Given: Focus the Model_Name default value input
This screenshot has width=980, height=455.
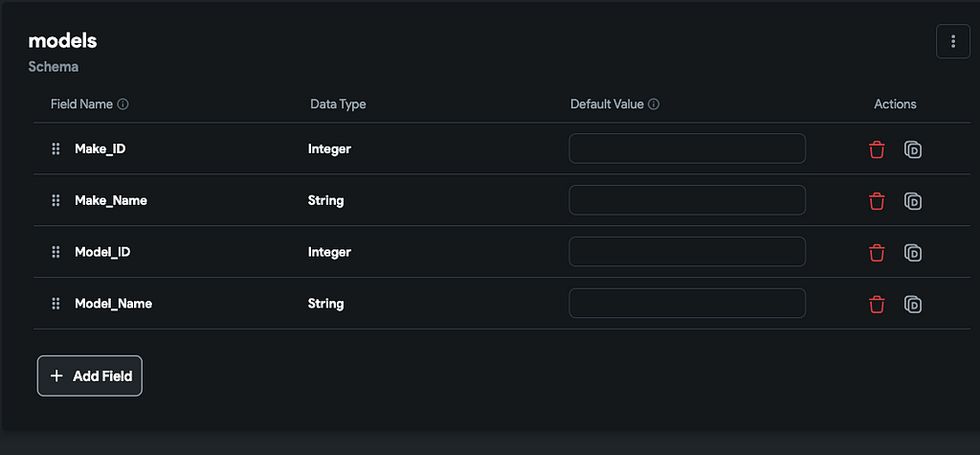Looking at the screenshot, I should [x=686, y=304].
